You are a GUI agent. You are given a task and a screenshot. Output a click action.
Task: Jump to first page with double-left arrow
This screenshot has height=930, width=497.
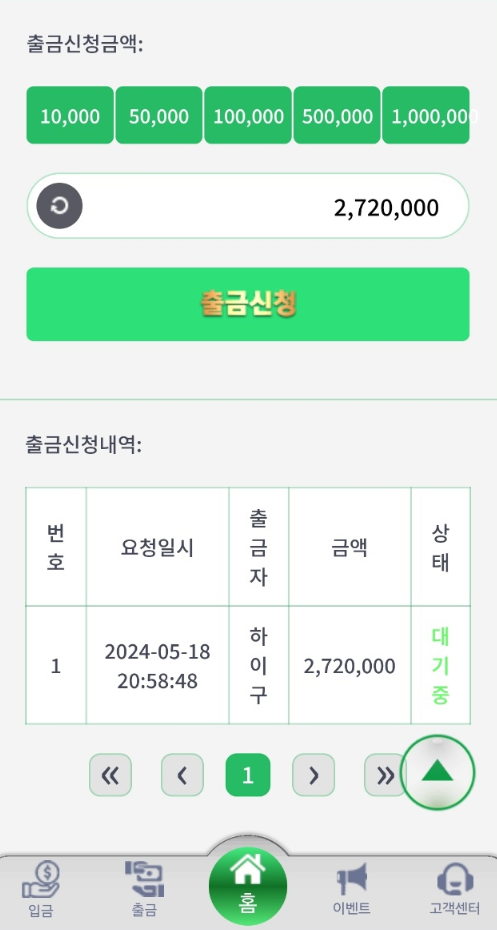point(110,775)
